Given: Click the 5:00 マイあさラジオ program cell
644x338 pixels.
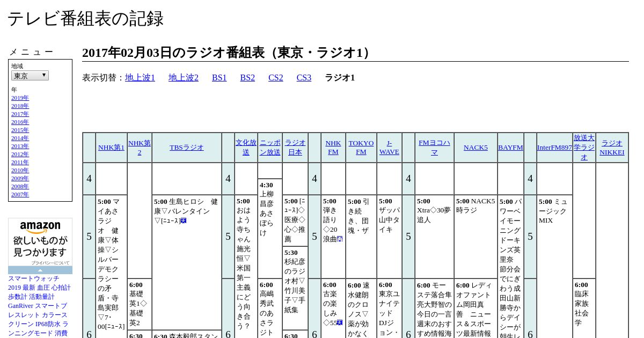Looking at the screenshot, I should pos(112,266).
